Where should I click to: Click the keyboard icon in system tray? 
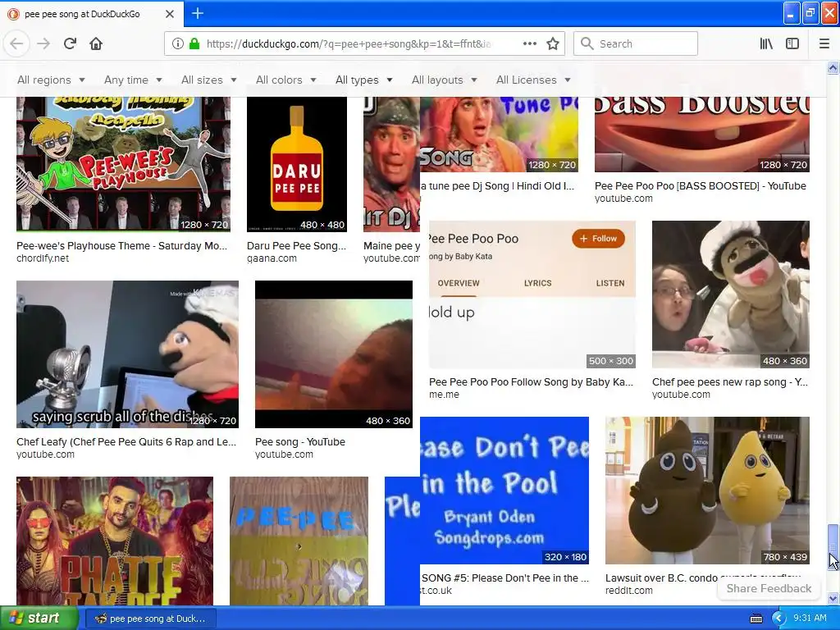(x=756, y=619)
